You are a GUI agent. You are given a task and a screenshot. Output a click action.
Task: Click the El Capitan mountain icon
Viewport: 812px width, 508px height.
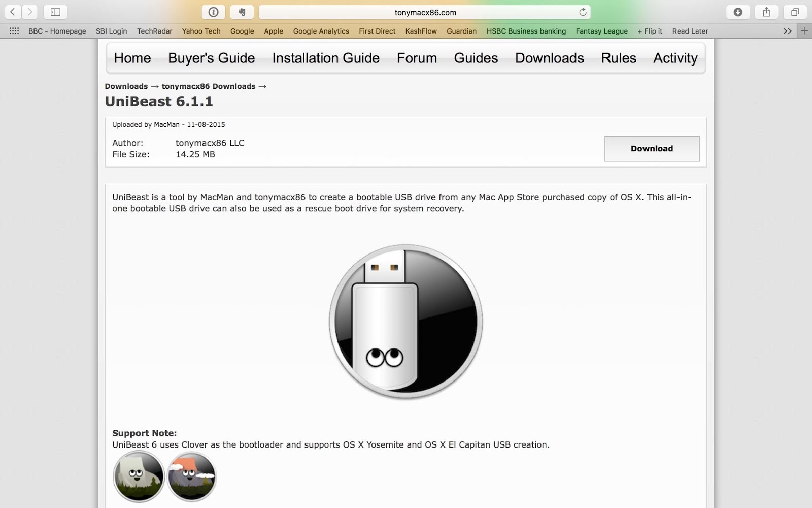click(x=192, y=477)
